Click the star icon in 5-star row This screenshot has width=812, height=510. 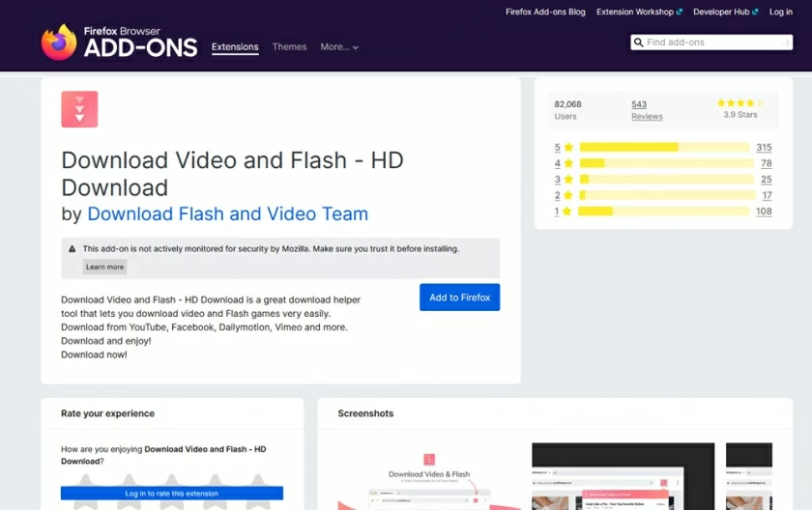coord(568,148)
